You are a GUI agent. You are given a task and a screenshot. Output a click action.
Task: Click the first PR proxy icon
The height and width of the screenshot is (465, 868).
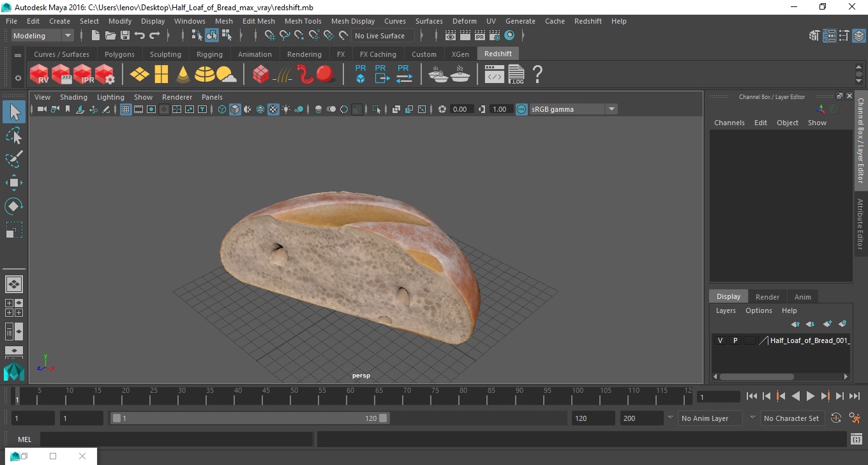pyautogui.click(x=361, y=74)
